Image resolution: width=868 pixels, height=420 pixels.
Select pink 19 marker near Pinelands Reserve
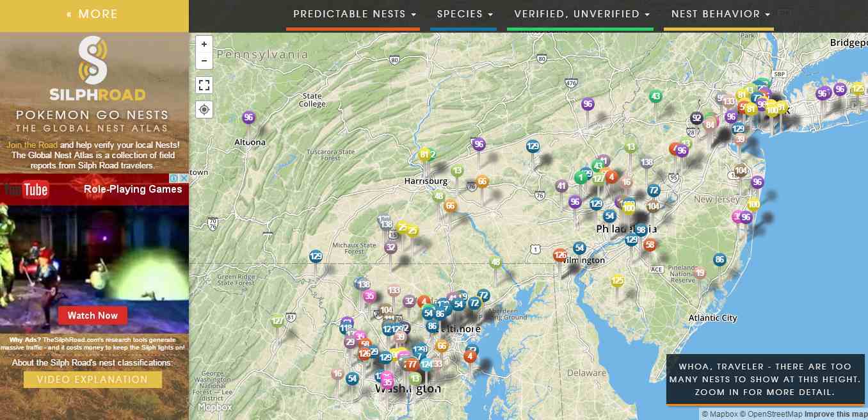coord(700,273)
